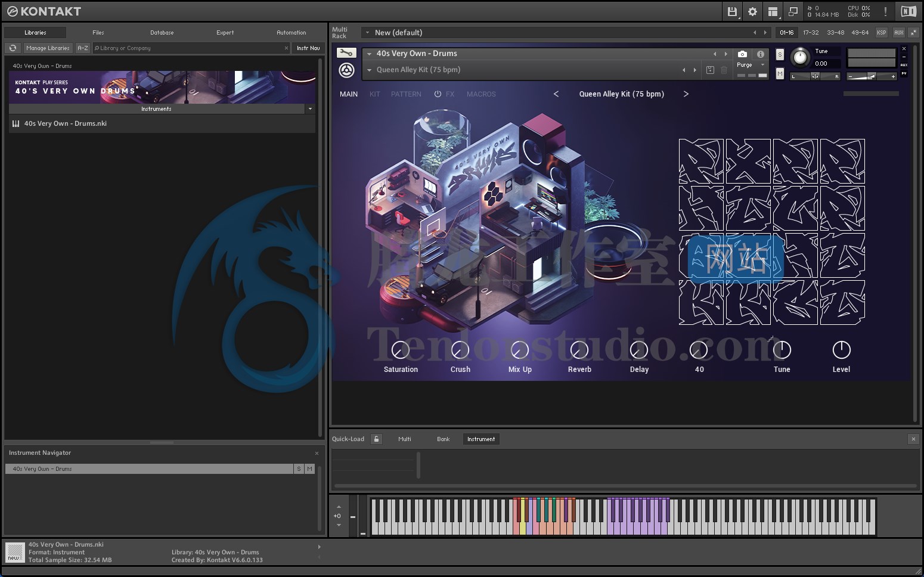Click the Manage Libraries button
Viewport: 924px width, 577px height.
48,48
